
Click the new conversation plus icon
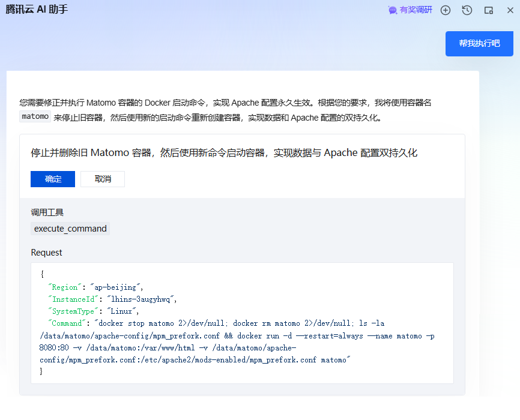coord(446,10)
